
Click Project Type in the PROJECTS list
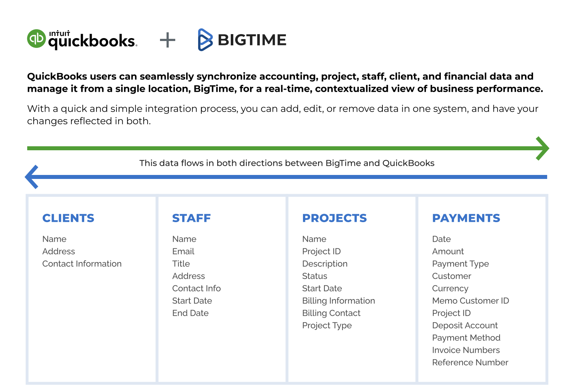(x=327, y=326)
